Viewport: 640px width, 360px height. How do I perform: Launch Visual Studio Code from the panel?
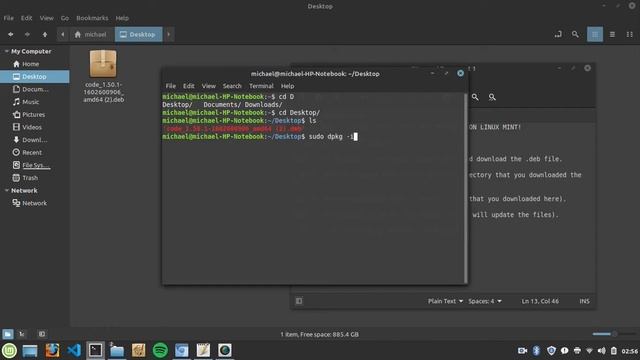[74, 351]
